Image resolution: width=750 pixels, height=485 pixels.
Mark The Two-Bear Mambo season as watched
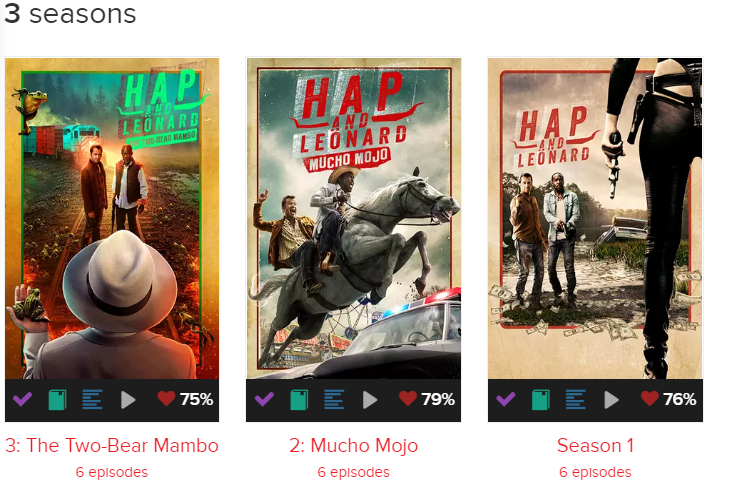(x=22, y=399)
